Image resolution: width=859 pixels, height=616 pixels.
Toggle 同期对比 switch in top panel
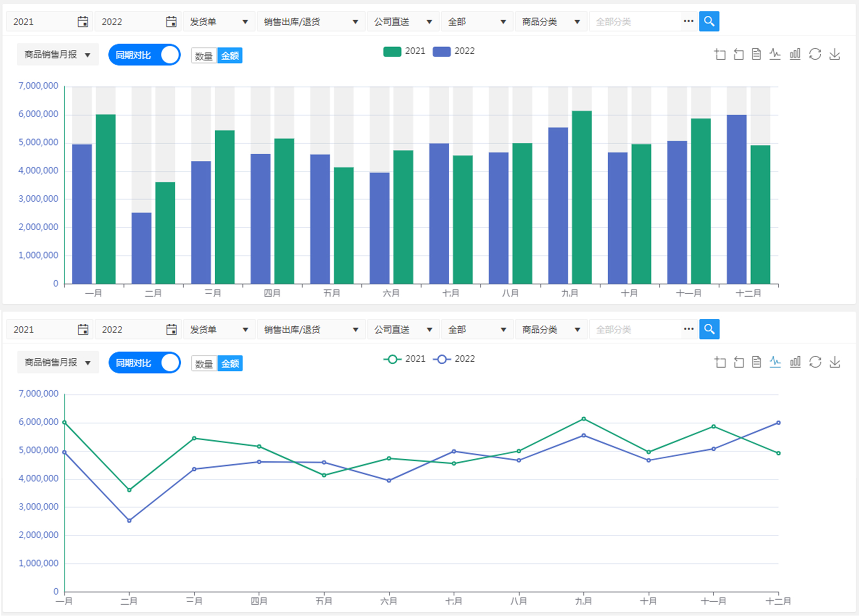144,55
